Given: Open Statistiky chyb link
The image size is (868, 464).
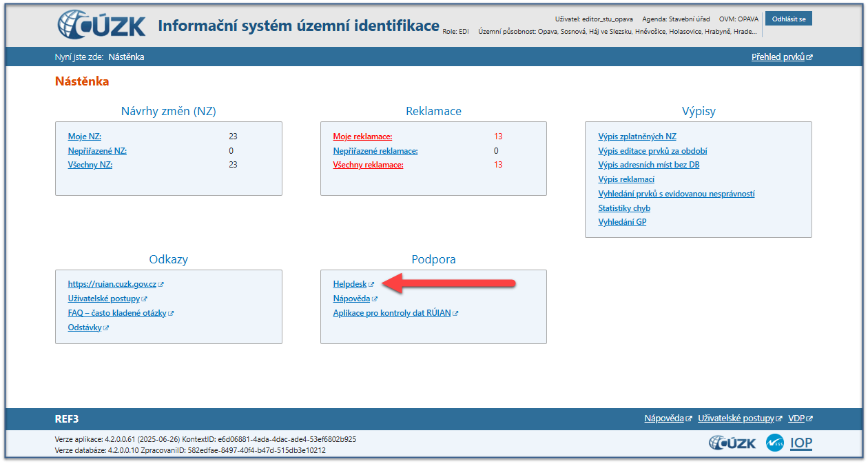Looking at the screenshot, I should pyautogui.click(x=624, y=208).
